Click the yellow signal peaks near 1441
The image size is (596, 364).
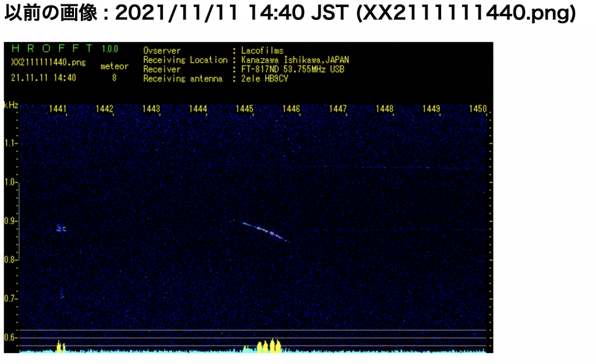[x=61, y=347]
